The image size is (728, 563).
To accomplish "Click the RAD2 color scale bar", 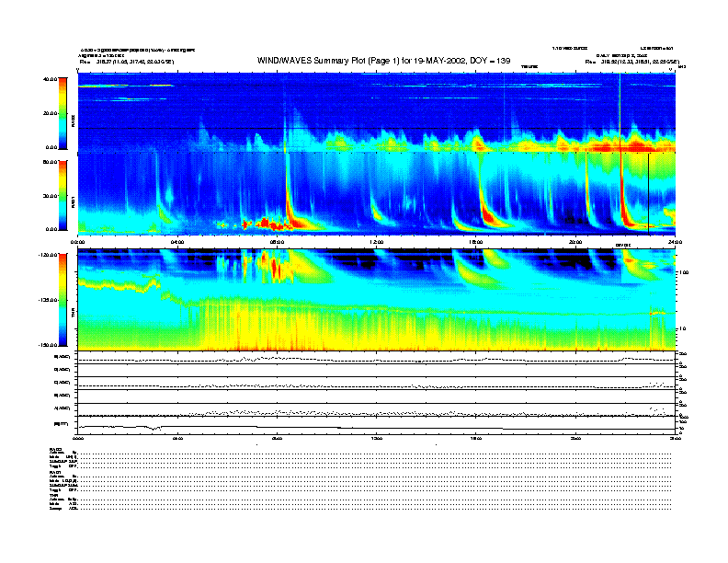I will 63,113.
